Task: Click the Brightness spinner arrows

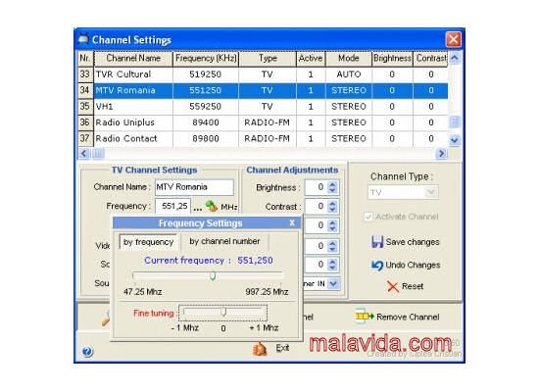Action: 332,187
